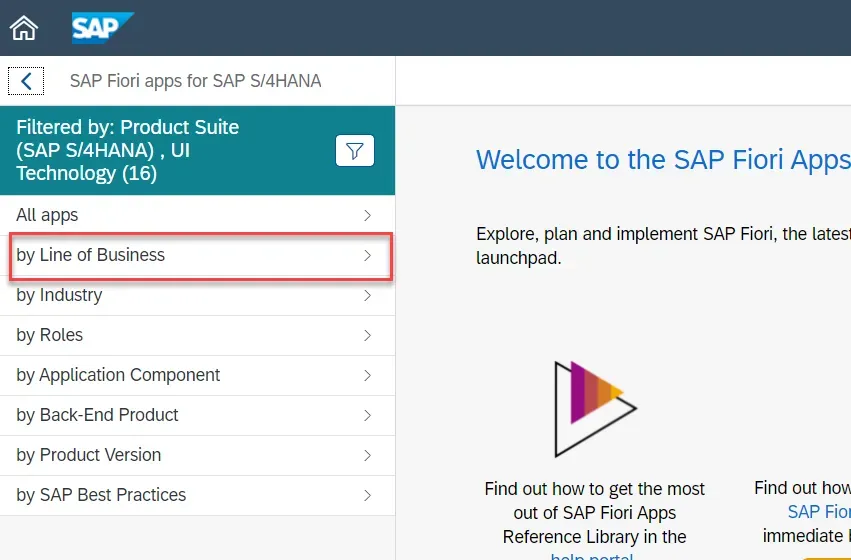The width and height of the screenshot is (851, 560).
Task: Expand by Product Version chevron
Action: pos(367,455)
